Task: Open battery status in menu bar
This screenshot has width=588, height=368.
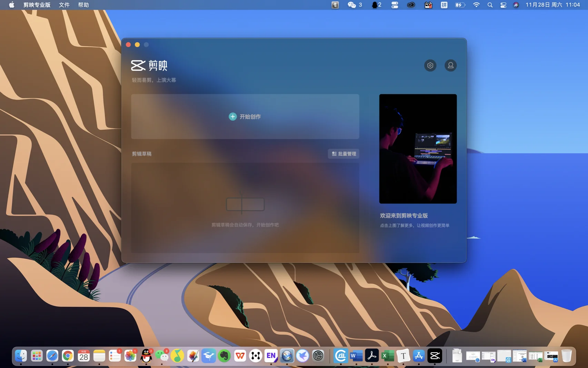Action: click(460, 5)
